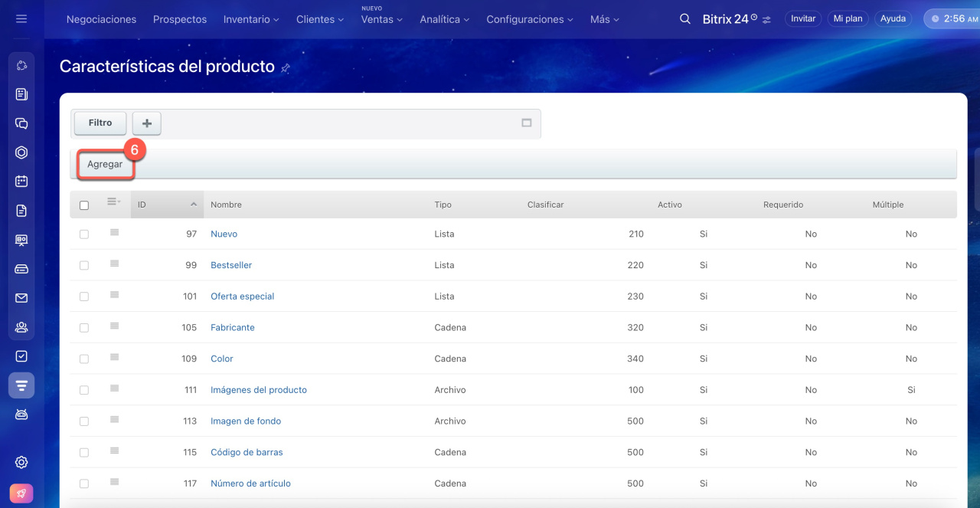This screenshot has height=508, width=980.
Task: Open the Calendar sidebar icon
Action: 21,182
